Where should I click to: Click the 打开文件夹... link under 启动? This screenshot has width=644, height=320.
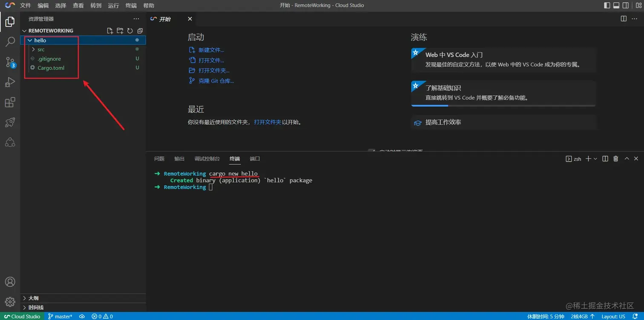214,71
